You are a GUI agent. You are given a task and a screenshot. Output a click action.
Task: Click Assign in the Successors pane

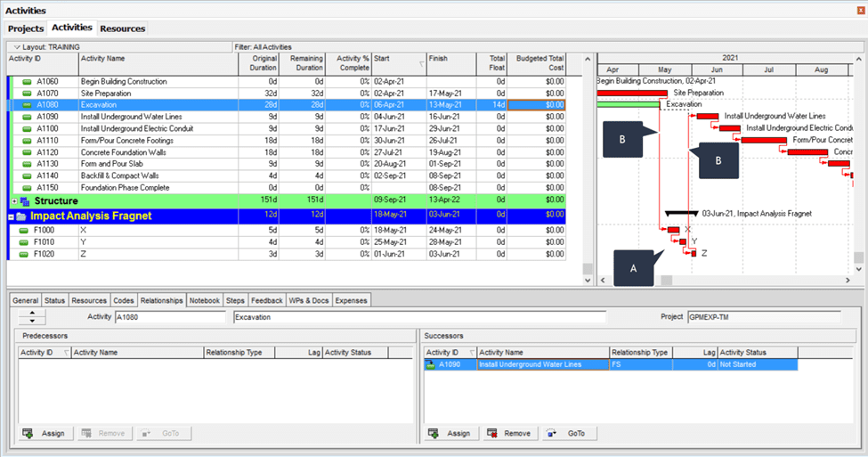pos(450,433)
